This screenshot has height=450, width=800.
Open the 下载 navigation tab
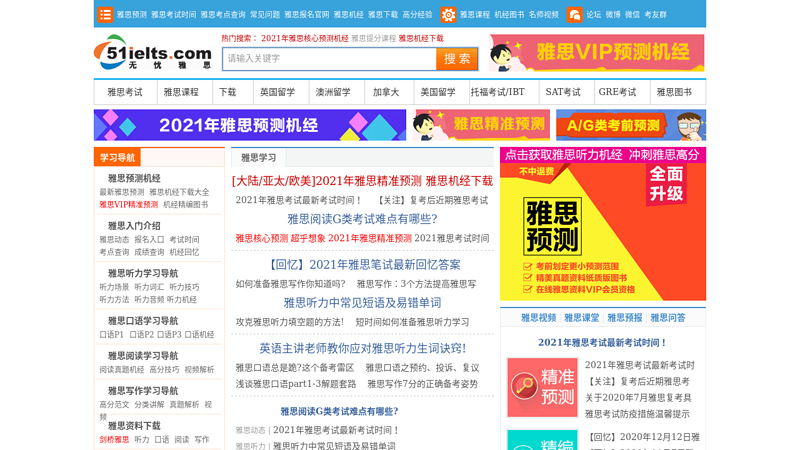228,92
